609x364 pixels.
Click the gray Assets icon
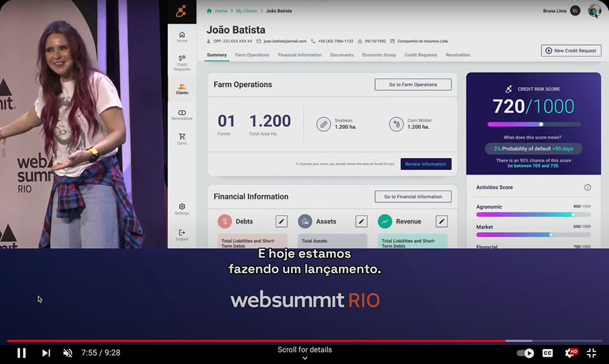tap(305, 221)
